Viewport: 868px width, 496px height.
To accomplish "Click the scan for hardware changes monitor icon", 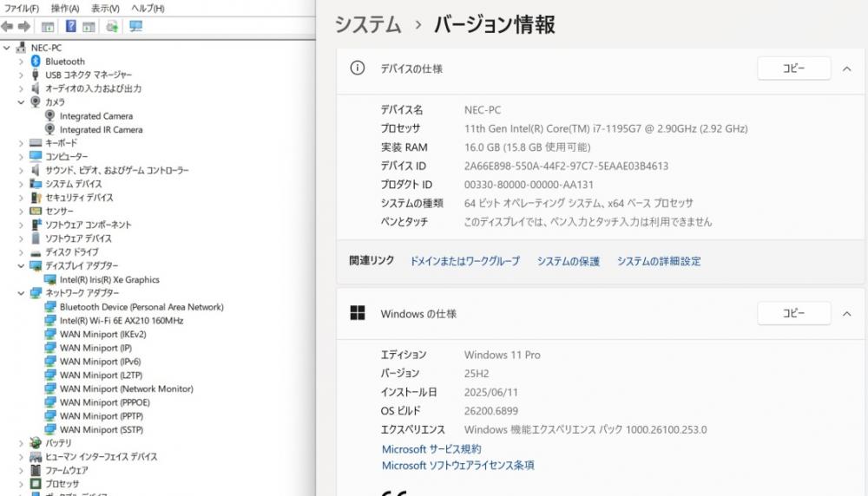I will coord(135,26).
